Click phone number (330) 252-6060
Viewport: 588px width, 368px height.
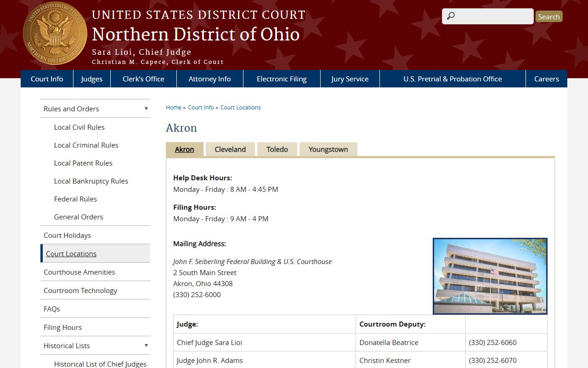click(x=492, y=342)
